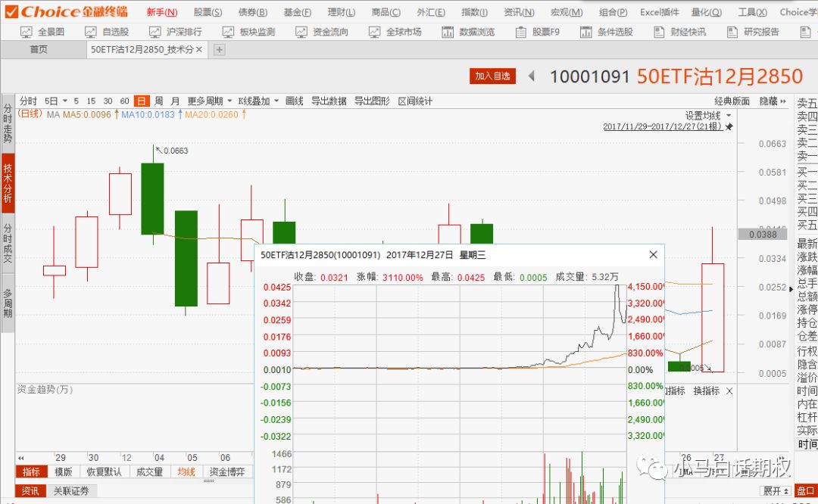This screenshot has height=504, width=818.
Task: Switch chart to 周 weekly period
Action: coord(158,101)
